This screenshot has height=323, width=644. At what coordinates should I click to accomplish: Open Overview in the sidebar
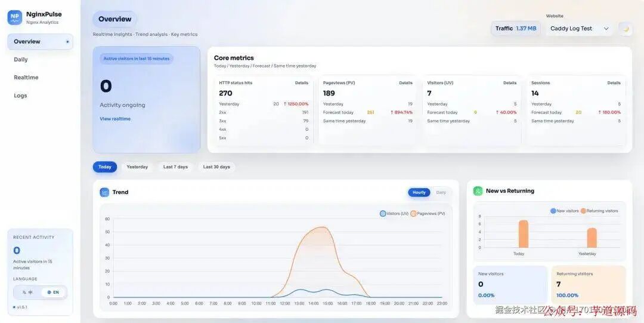tap(41, 42)
